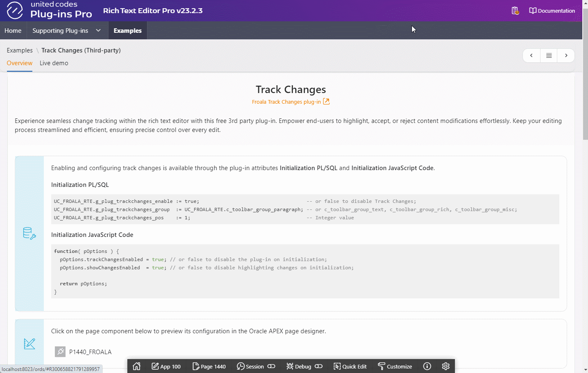Open App 100 in developer toolbar
Screen dimensions: 588x373
(x=166, y=366)
